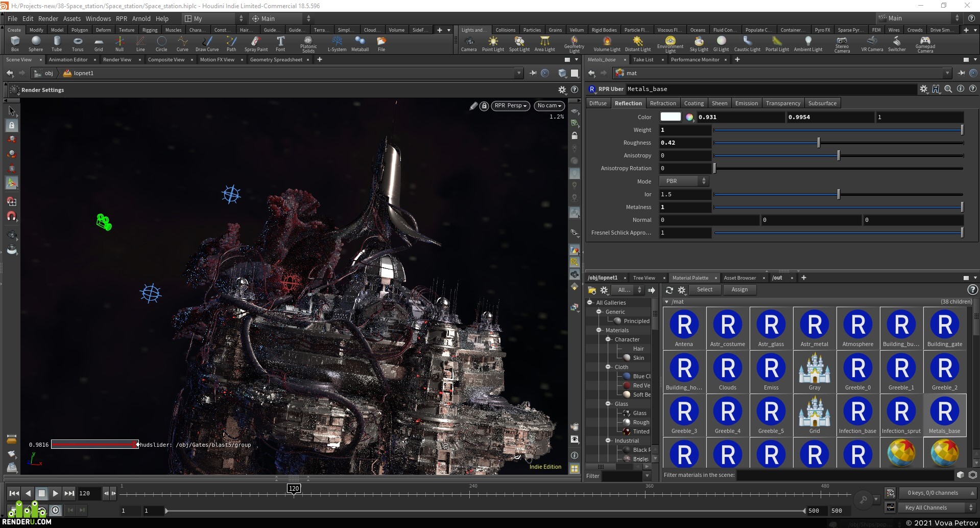Open the Metals_base material thumbnail

[x=944, y=415]
